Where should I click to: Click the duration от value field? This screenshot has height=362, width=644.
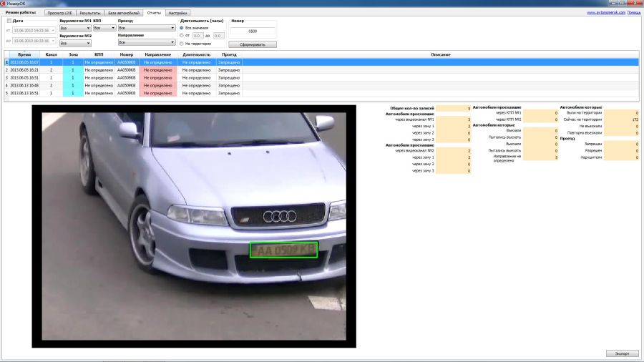197,36
